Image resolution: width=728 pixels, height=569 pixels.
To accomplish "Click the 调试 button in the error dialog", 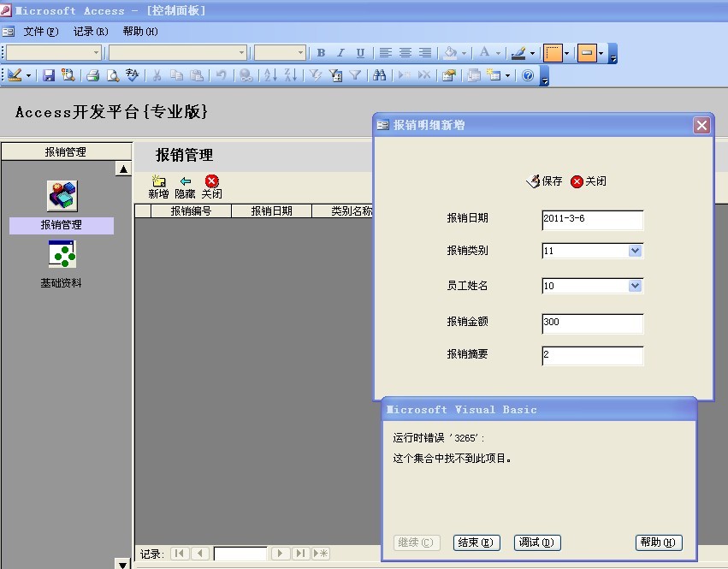I will (x=537, y=542).
